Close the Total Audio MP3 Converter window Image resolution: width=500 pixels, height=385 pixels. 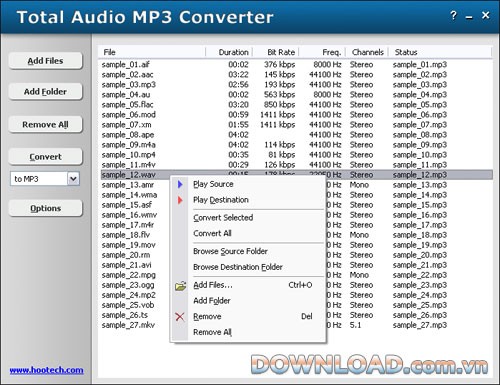click(486, 15)
